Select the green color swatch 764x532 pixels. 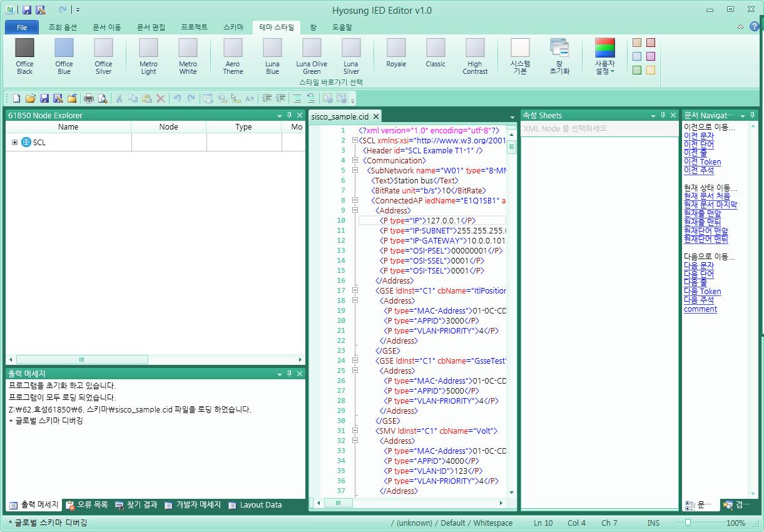[x=637, y=70]
